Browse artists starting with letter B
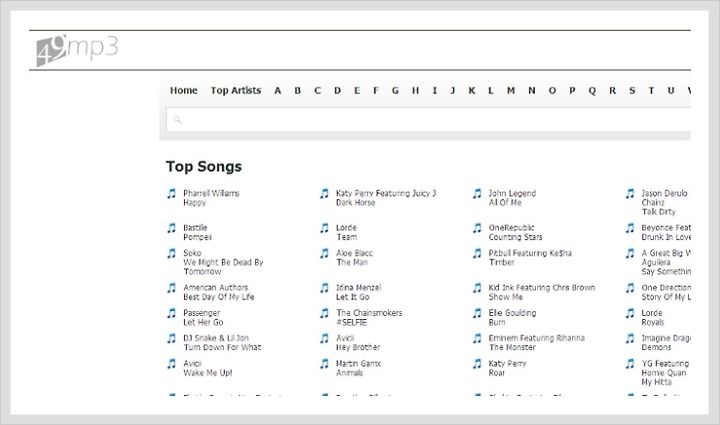 [x=298, y=90]
